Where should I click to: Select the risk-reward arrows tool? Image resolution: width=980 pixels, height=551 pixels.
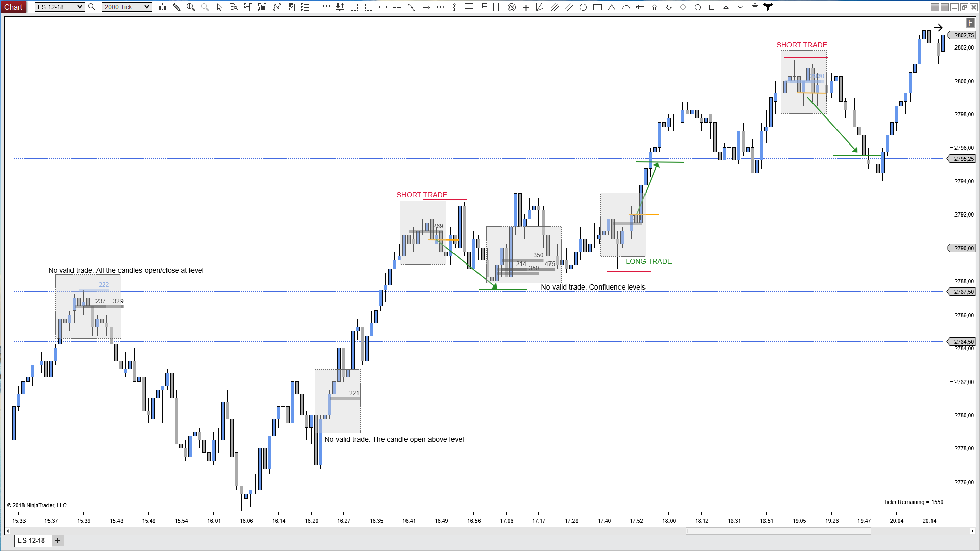340,7
